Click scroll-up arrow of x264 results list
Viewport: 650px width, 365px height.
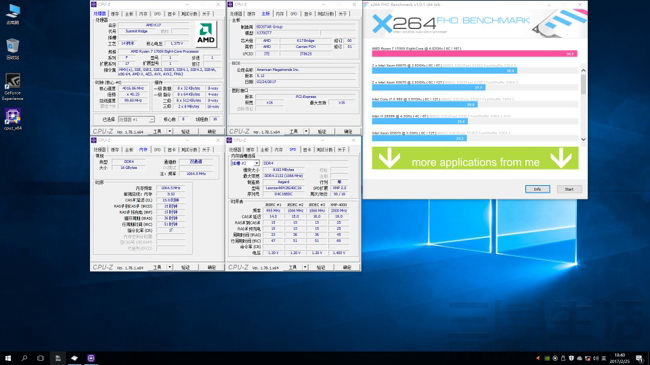coord(583,71)
